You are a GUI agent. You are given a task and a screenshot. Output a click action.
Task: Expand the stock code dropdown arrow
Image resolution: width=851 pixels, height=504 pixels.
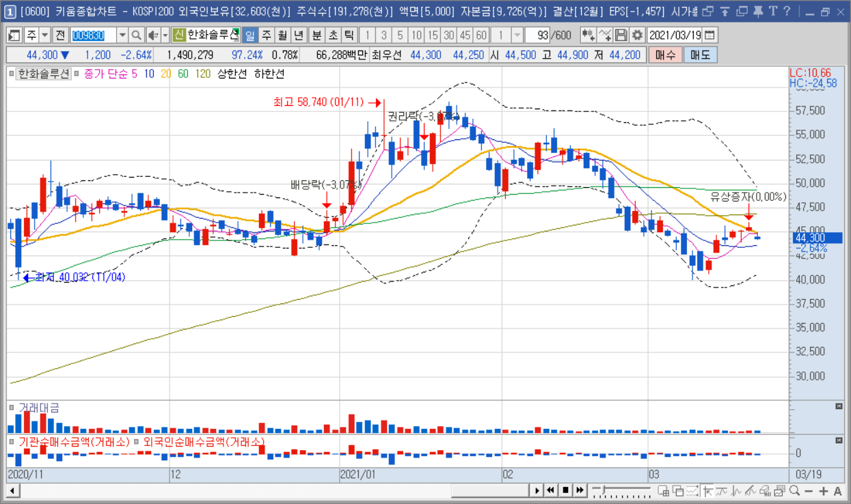(x=122, y=36)
